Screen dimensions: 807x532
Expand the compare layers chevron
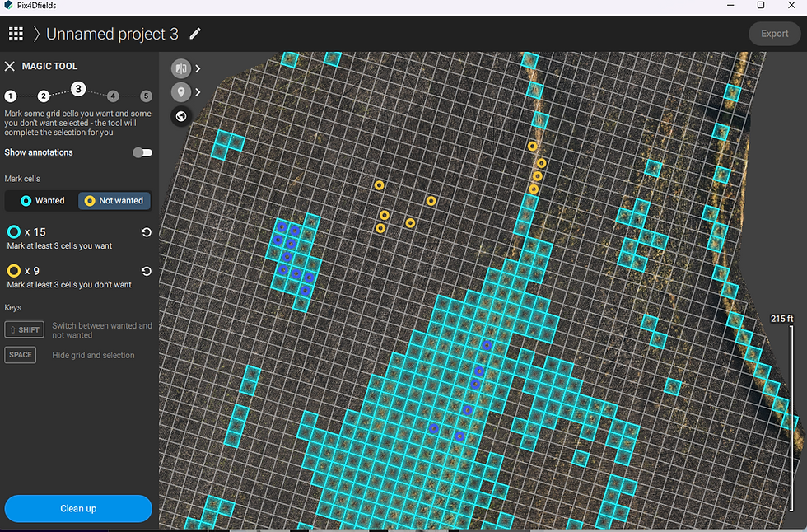(198, 68)
